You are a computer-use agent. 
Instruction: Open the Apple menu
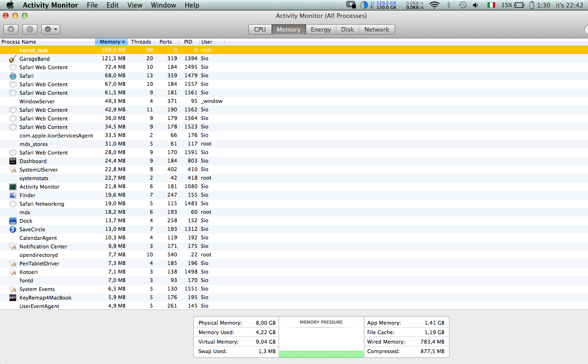pos(10,5)
